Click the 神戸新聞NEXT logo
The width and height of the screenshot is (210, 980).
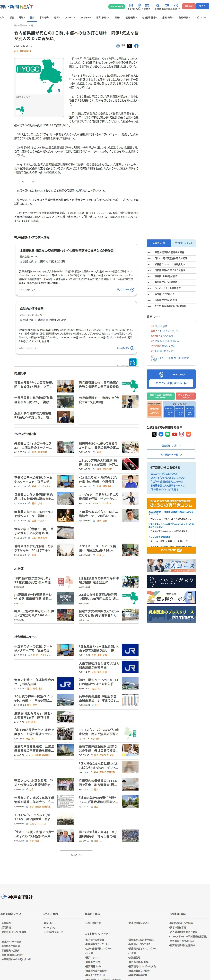coord(17,7)
